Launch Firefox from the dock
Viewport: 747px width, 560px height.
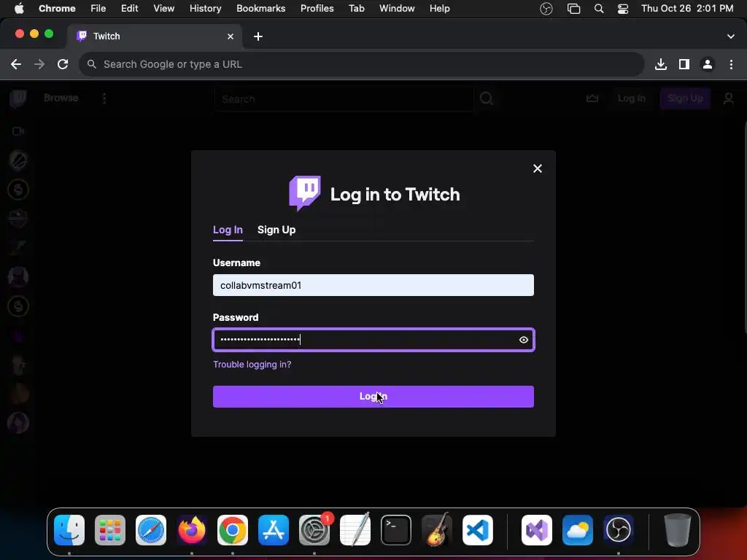coord(192,530)
